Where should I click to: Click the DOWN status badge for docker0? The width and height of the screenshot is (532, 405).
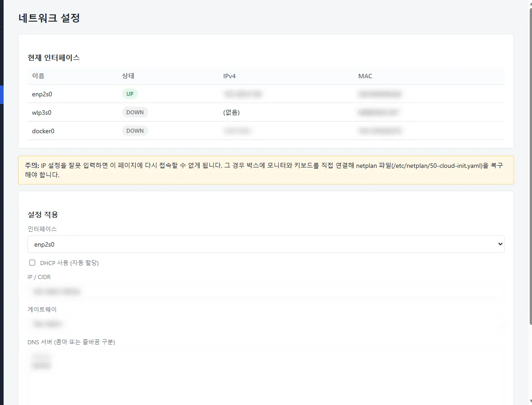coord(135,130)
